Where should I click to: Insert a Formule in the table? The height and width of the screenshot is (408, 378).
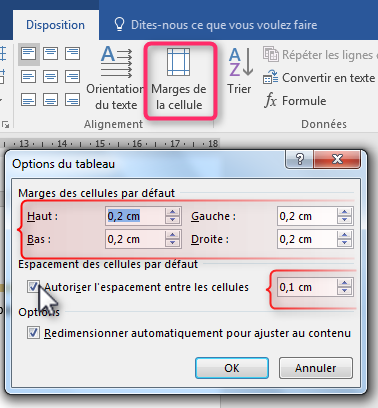[x=295, y=101]
